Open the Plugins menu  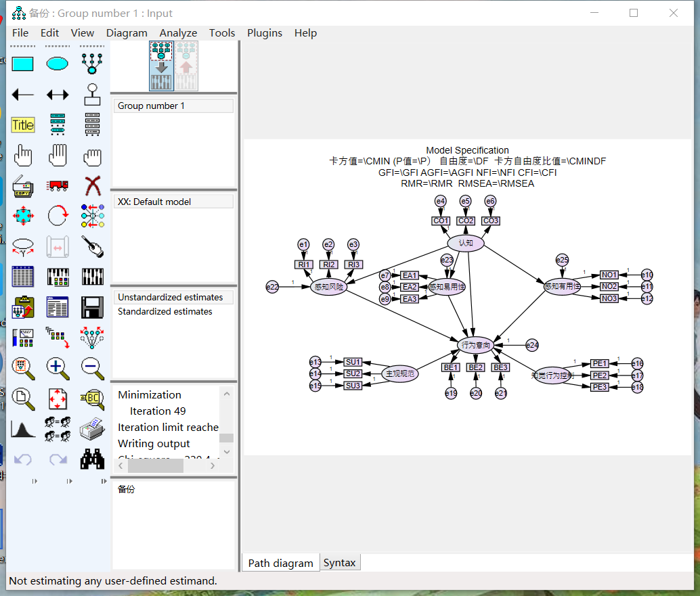pos(264,33)
